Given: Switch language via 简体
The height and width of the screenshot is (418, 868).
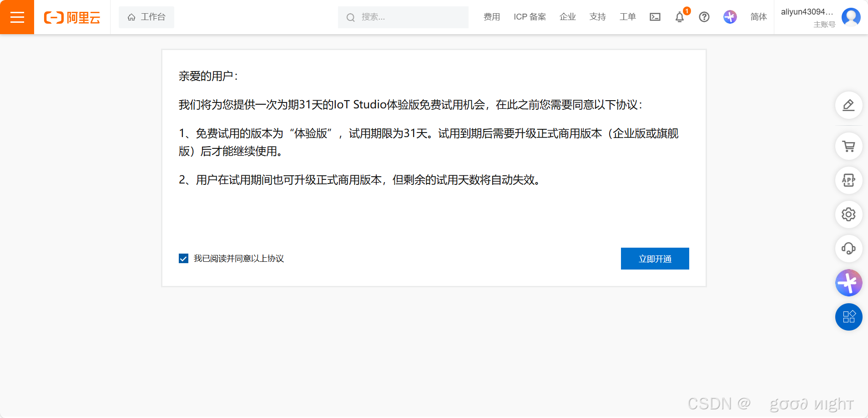Looking at the screenshot, I should [759, 17].
